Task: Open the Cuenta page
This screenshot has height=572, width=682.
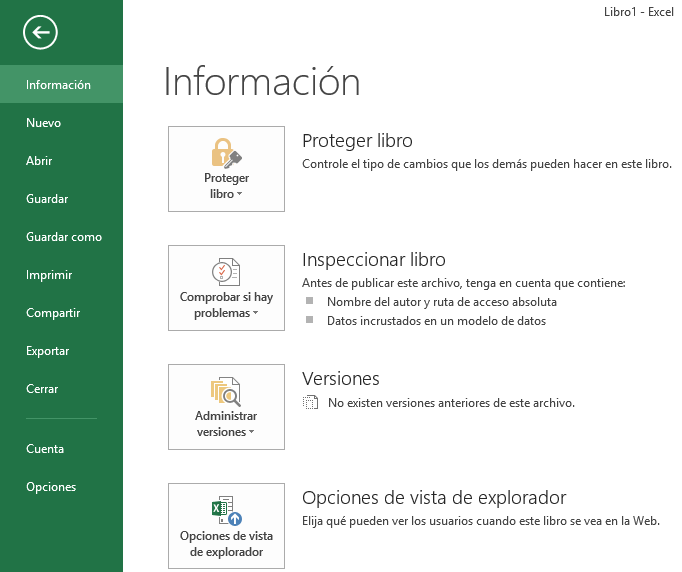Action: coord(45,449)
